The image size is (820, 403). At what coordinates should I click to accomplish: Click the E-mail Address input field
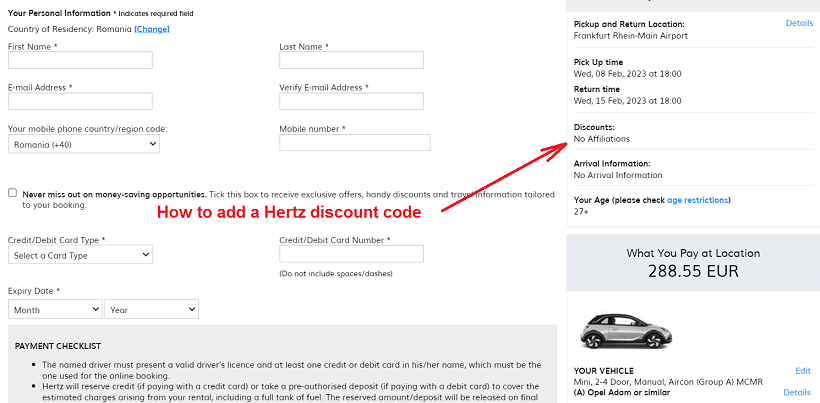pyautogui.click(x=80, y=101)
